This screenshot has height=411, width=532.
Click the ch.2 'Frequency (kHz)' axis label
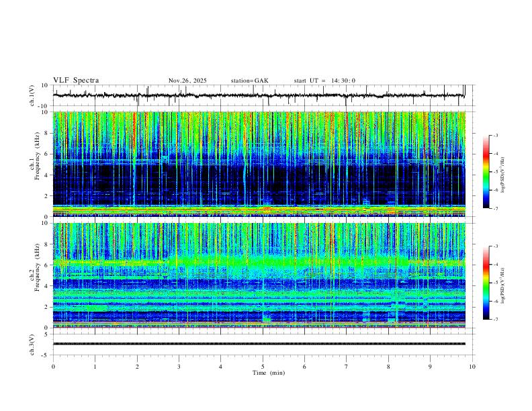[38, 267]
